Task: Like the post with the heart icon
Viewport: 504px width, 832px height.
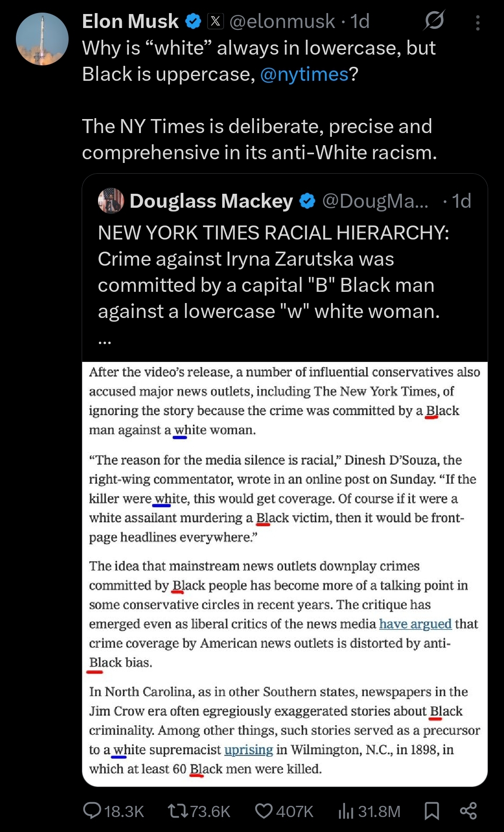Action: click(264, 811)
